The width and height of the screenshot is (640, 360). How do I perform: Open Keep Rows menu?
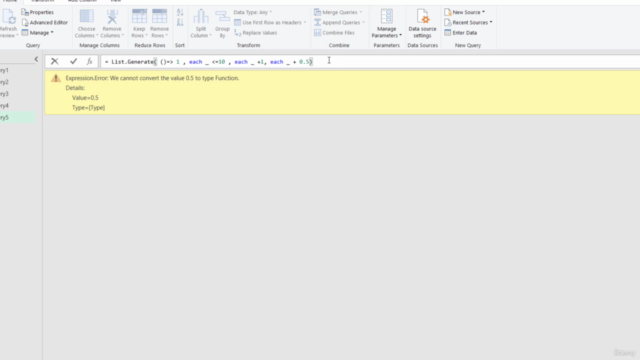[139, 24]
